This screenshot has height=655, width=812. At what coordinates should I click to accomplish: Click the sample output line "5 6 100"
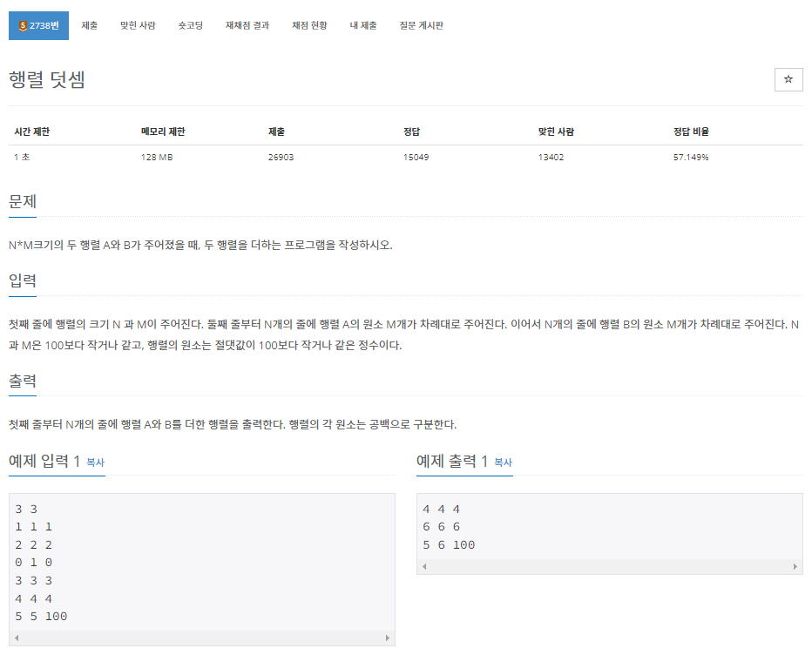tap(449, 544)
